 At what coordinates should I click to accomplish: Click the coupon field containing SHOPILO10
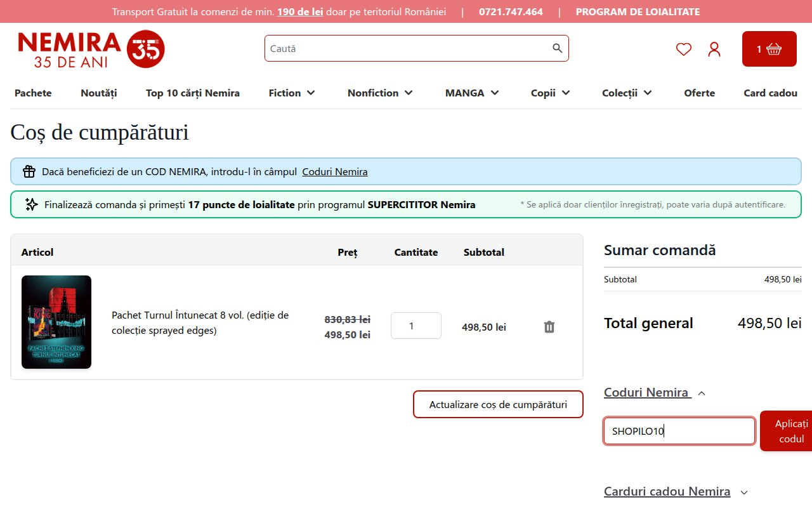click(x=679, y=431)
